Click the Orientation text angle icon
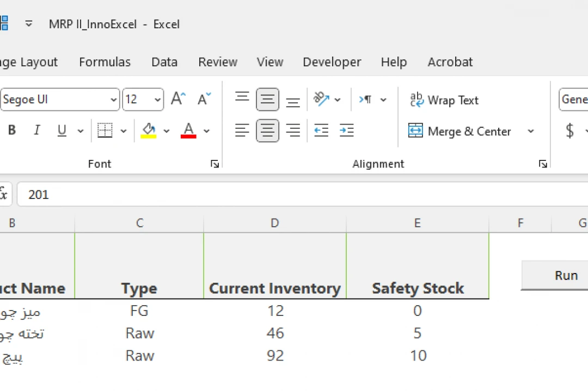This screenshot has height=391, width=588. click(x=321, y=100)
